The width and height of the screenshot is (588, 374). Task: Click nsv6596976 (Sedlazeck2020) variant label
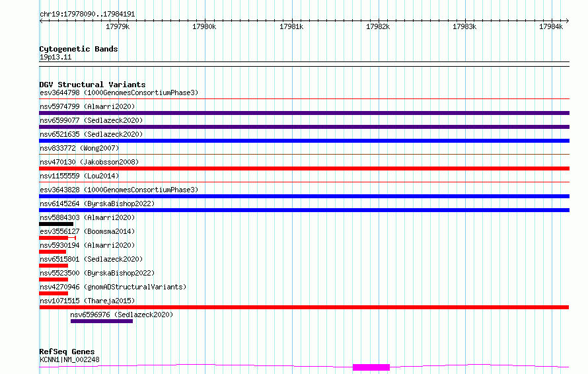[x=122, y=315]
